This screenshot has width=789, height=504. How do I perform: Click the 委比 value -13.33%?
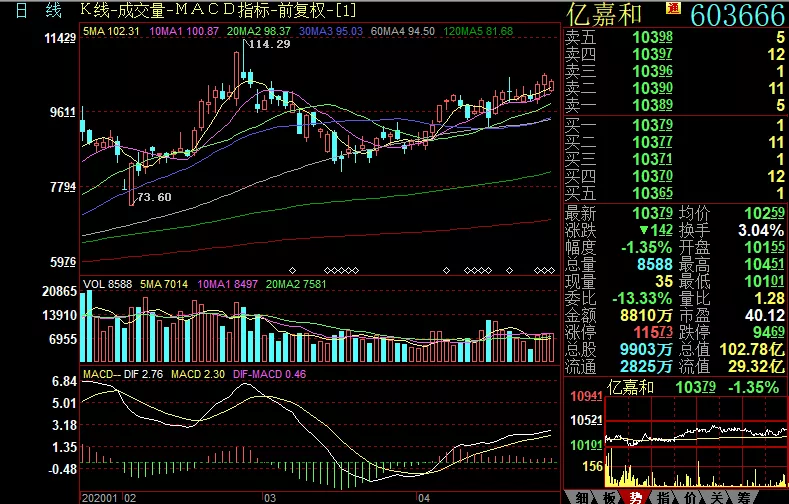(642, 298)
